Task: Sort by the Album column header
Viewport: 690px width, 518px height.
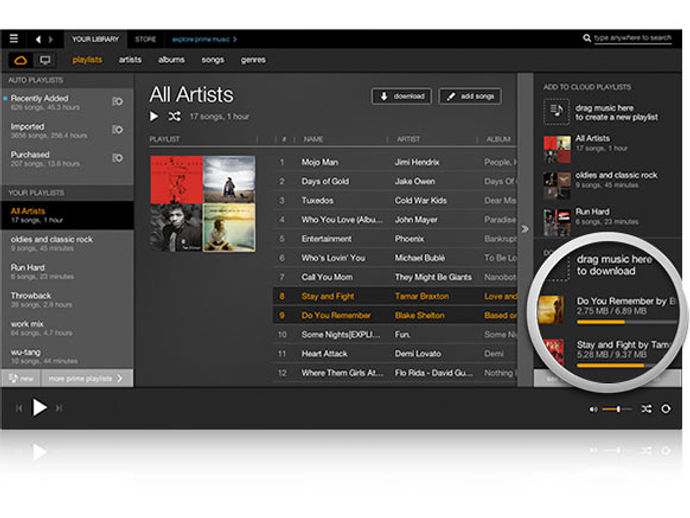Action: [x=499, y=139]
